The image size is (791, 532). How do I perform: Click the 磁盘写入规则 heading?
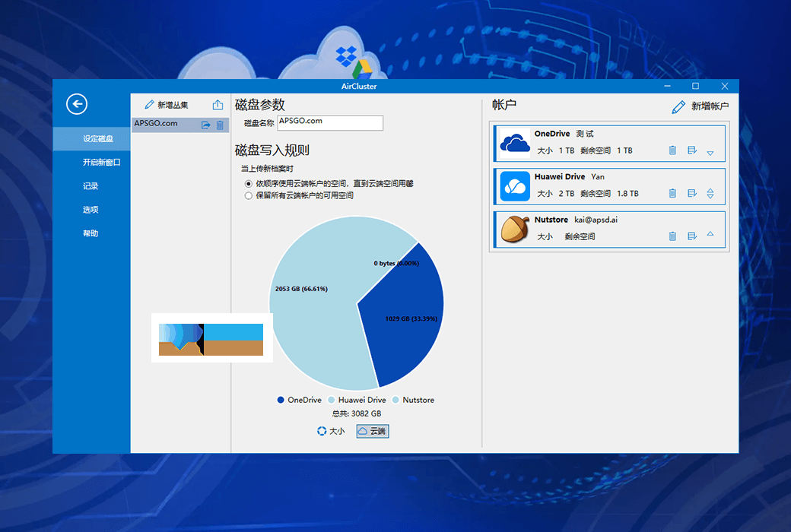click(272, 150)
